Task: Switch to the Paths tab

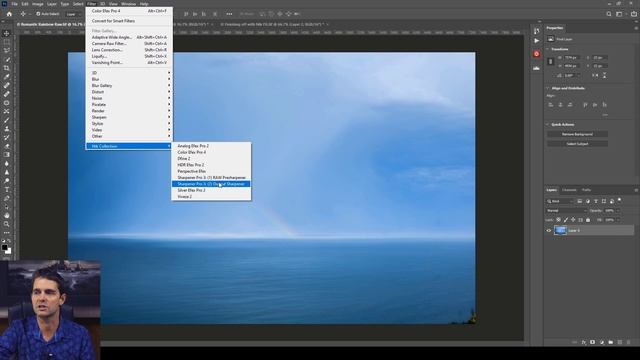Action: pyautogui.click(x=586, y=190)
